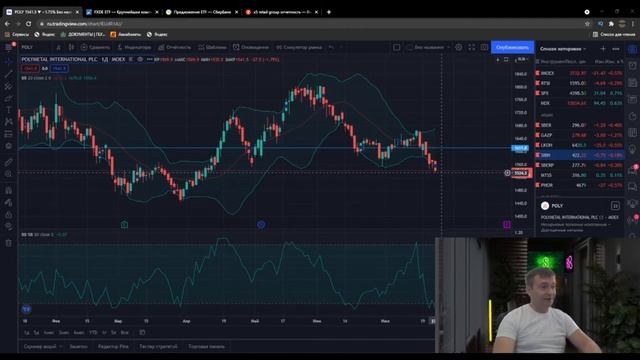Click the Alert button in top toolbar
This screenshot has width=640, height=360.
(x=251, y=47)
